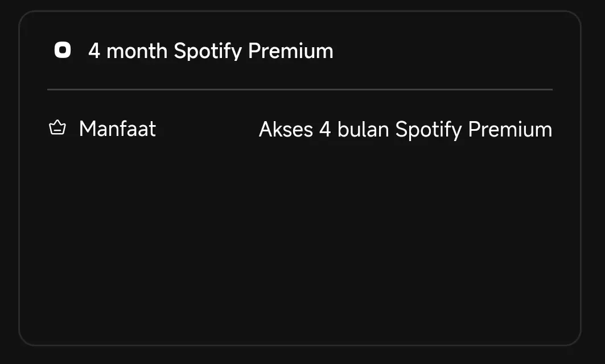
Task: Click the rounded square logo icon
Action: point(63,50)
